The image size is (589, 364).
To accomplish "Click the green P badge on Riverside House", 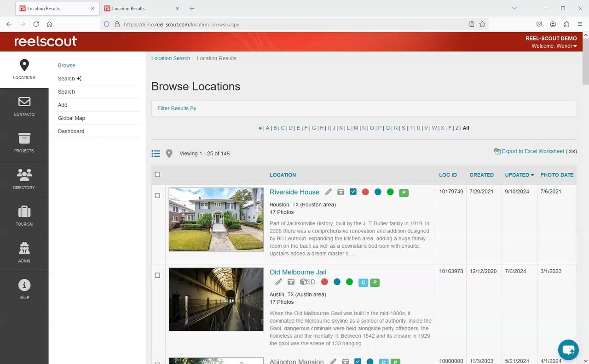I will 404,193.
